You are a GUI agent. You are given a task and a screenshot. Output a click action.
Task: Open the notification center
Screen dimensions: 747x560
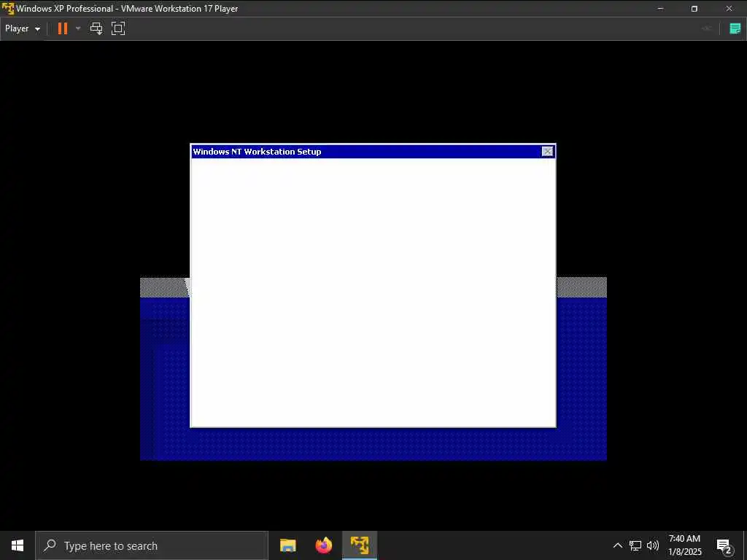point(724,545)
